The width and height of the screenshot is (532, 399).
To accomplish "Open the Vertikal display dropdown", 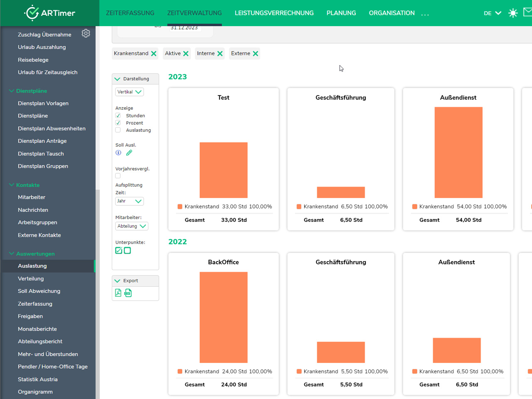I will coord(130,92).
